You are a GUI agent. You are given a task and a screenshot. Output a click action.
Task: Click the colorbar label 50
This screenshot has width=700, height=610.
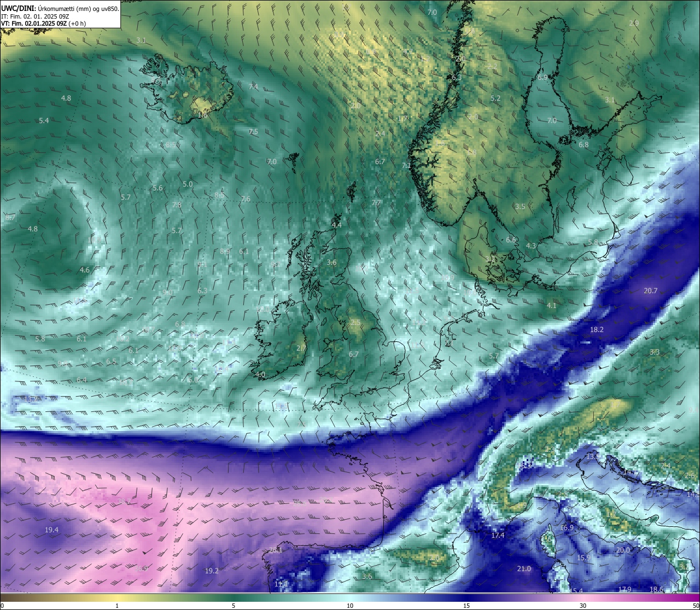pos(696,606)
